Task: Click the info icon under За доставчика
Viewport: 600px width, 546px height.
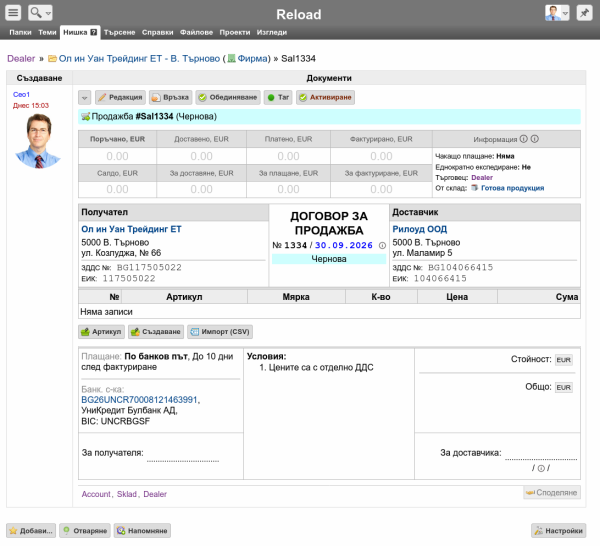Action: pyautogui.click(x=541, y=468)
